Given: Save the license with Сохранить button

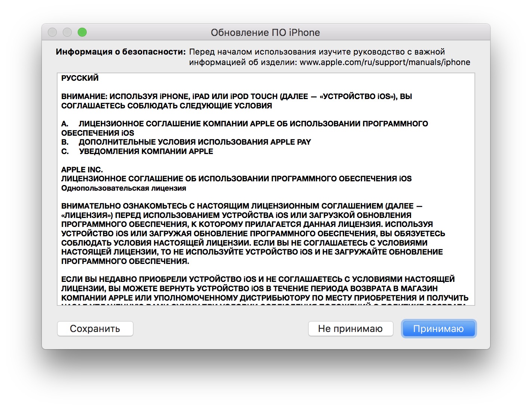Looking at the screenshot, I should [95, 329].
